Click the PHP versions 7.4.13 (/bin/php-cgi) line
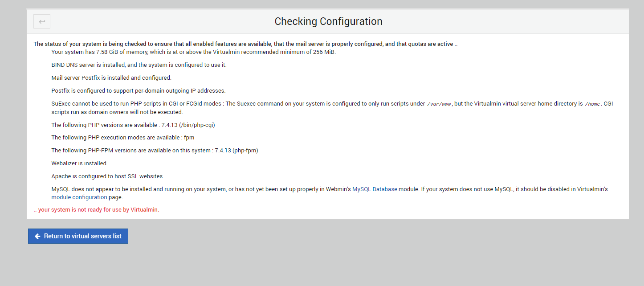This screenshot has height=286, width=644. click(x=133, y=125)
